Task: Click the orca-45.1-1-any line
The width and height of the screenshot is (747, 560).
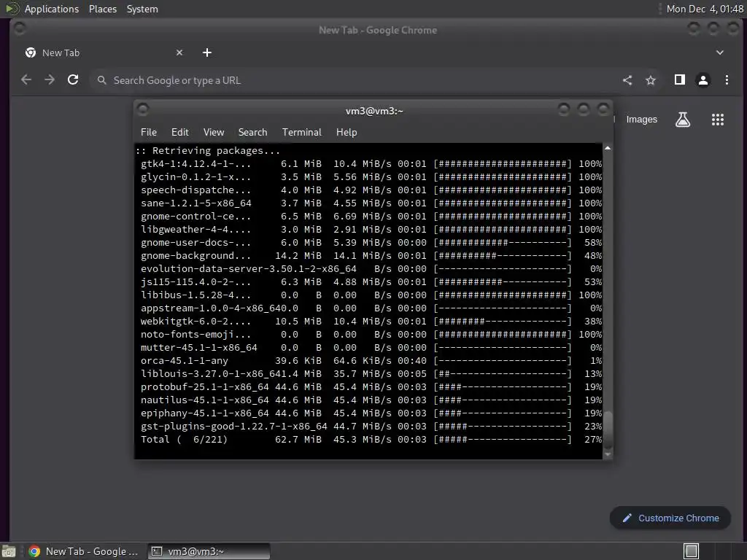Action: pos(371,361)
